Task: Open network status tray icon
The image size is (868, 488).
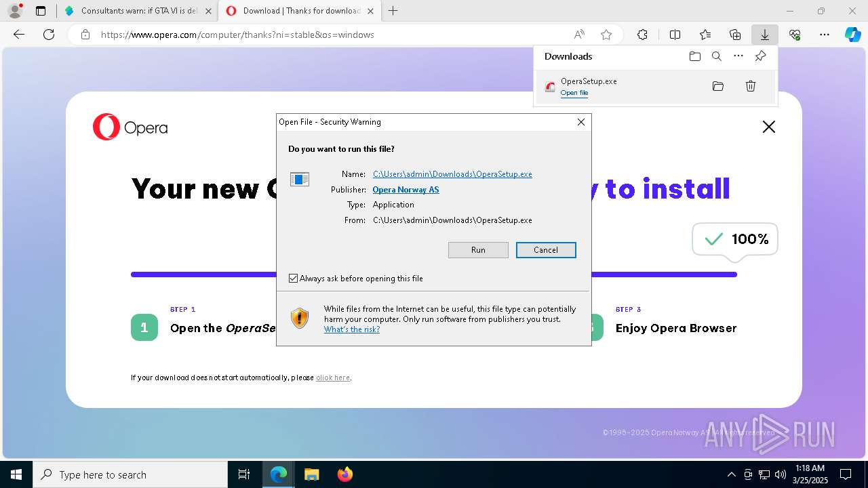Action: click(764, 474)
